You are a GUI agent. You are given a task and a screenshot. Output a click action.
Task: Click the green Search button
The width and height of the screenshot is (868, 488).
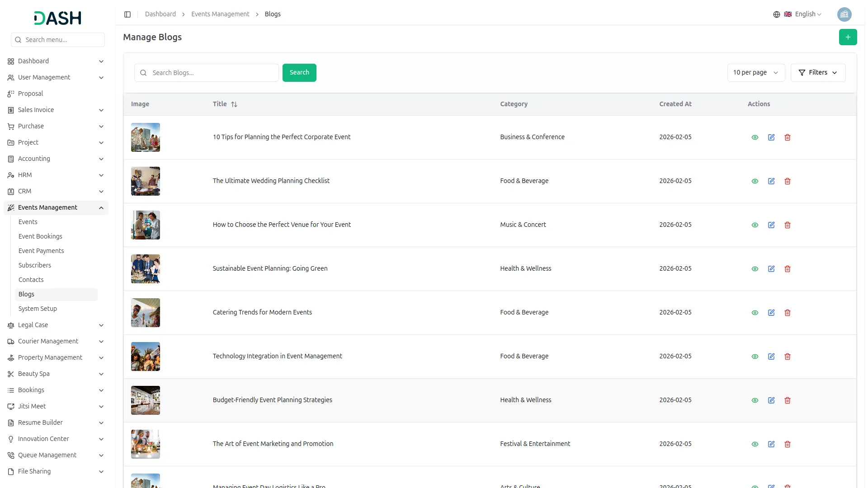[299, 73]
